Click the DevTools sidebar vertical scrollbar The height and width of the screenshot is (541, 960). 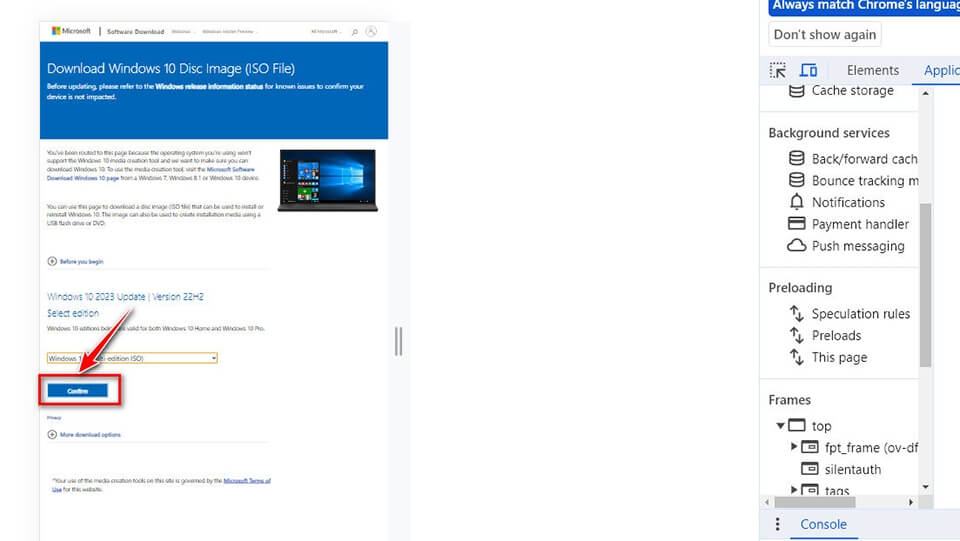(925, 290)
